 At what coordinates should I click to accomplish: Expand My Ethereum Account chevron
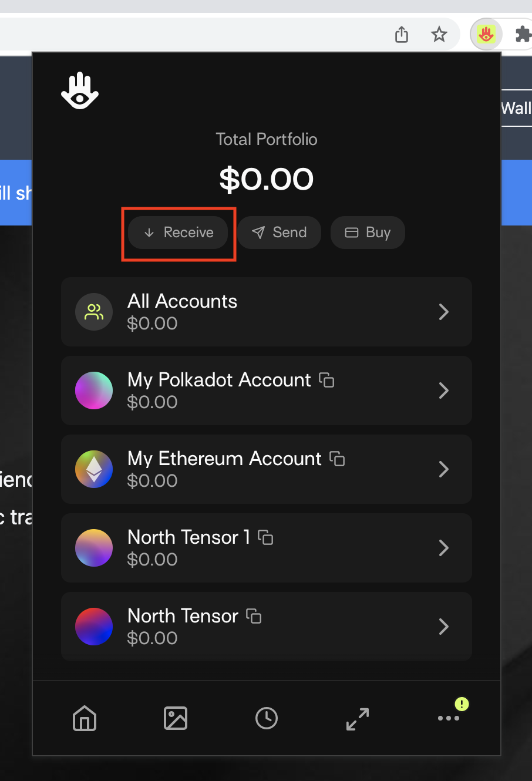click(x=444, y=469)
